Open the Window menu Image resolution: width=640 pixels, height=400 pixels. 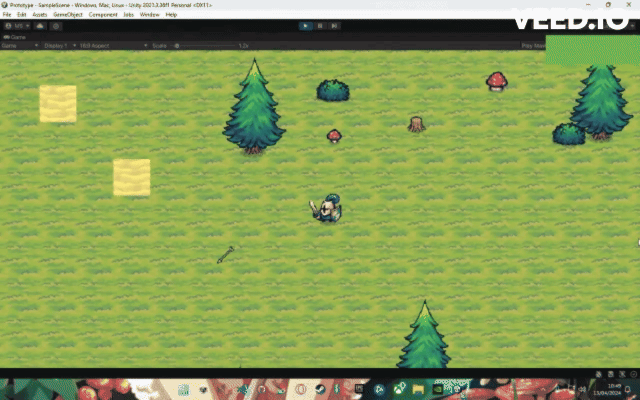coord(149,15)
